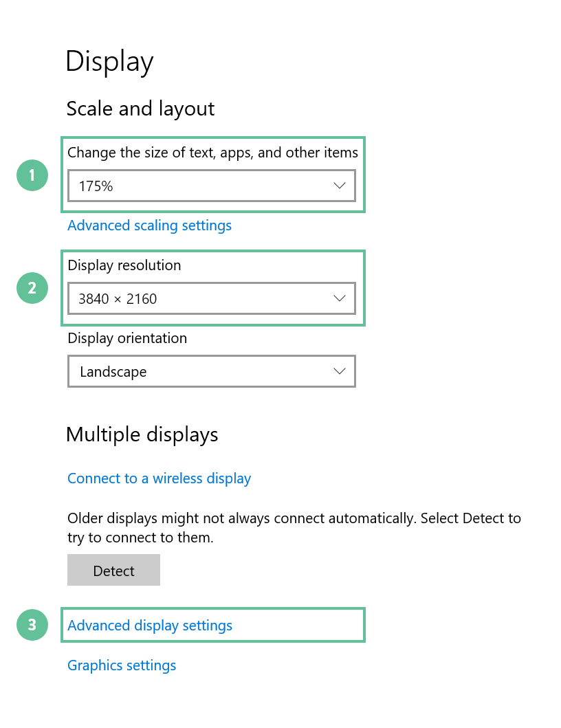
Task: Open Advanced scaling settings
Action: [149, 225]
